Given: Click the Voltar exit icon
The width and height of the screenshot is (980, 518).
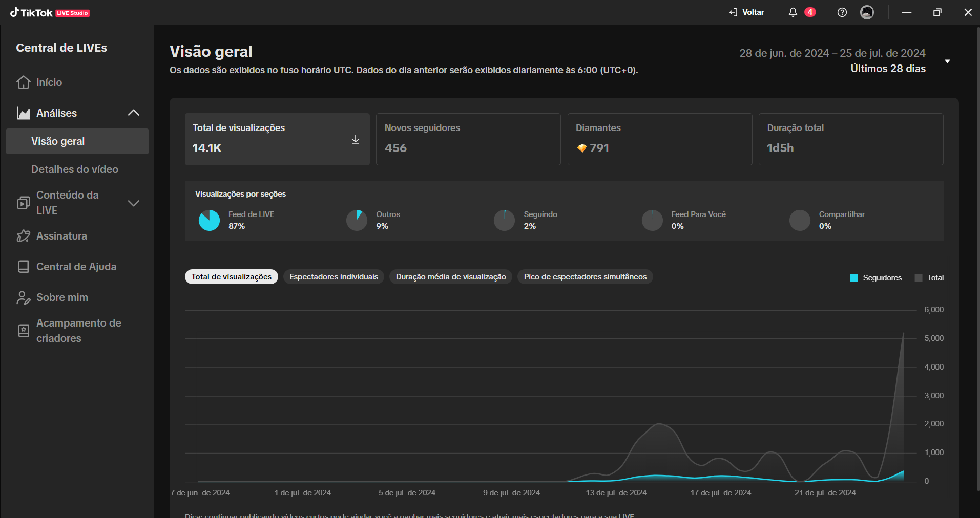Looking at the screenshot, I should [x=733, y=12].
